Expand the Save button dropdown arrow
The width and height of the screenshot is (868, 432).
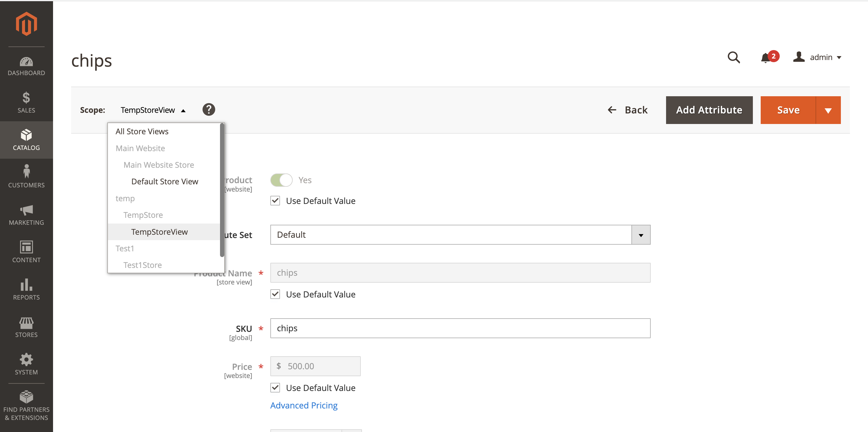(828, 110)
